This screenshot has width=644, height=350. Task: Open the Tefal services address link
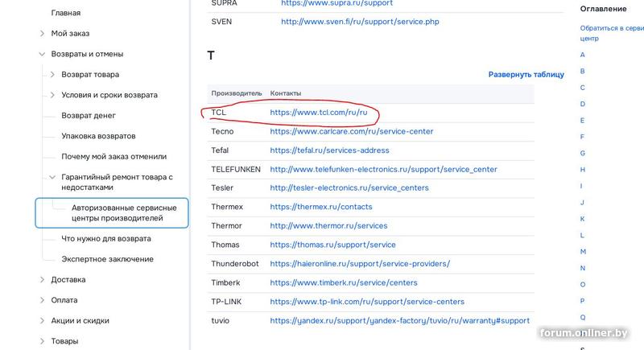(x=329, y=150)
